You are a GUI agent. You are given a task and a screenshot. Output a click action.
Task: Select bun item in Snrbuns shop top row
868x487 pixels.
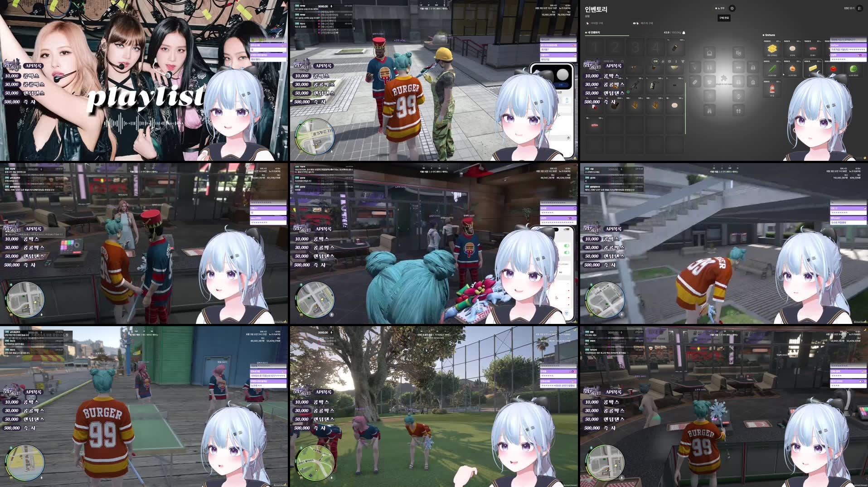[x=792, y=48]
